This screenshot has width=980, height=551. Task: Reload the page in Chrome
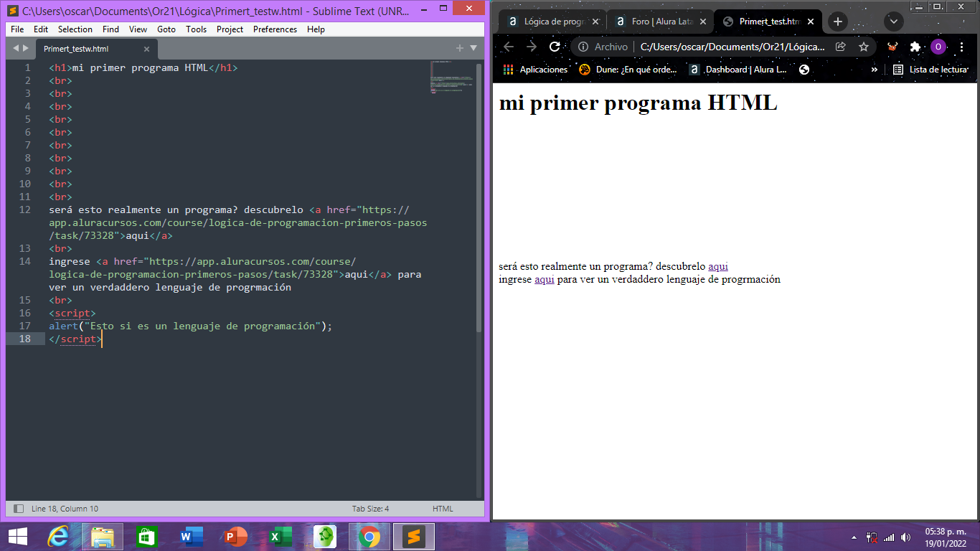(x=555, y=47)
